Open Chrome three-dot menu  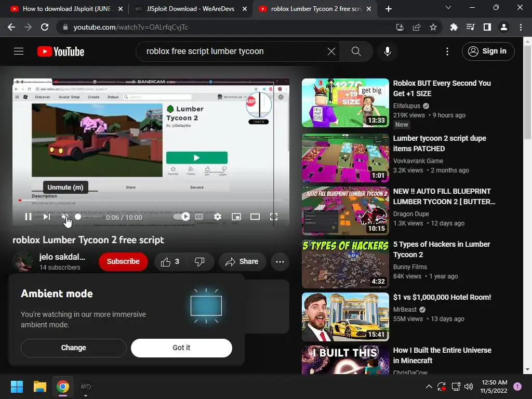[x=521, y=27]
